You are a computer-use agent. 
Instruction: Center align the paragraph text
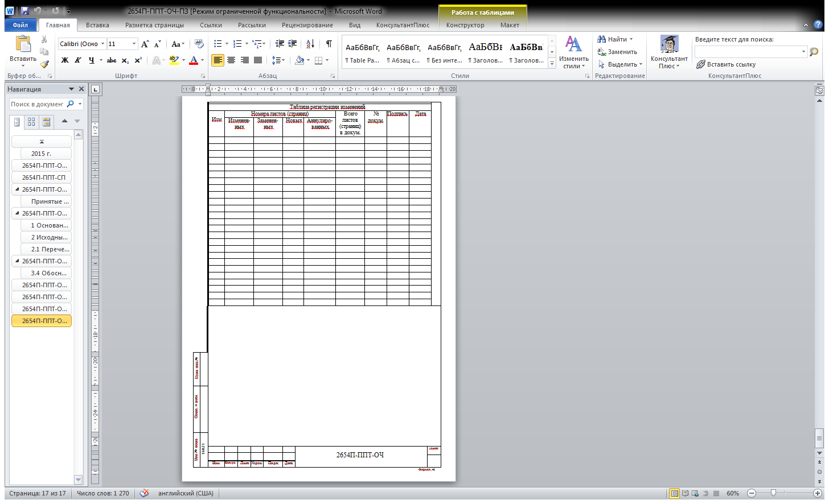(231, 60)
